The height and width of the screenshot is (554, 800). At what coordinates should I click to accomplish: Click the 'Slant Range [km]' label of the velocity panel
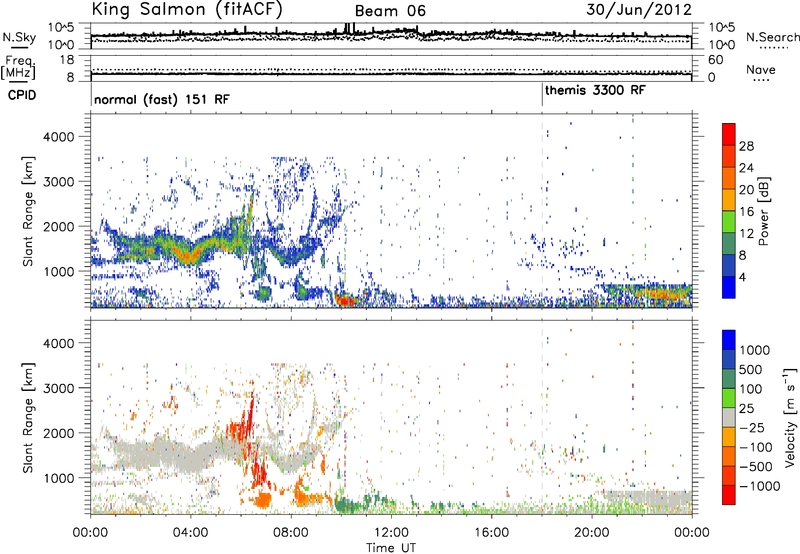(x=29, y=418)
